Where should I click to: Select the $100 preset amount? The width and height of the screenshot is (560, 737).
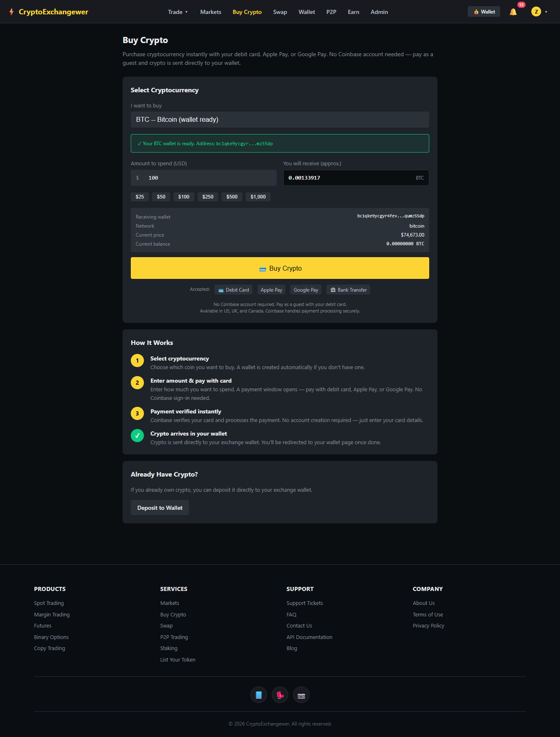[x=184, y=197]
